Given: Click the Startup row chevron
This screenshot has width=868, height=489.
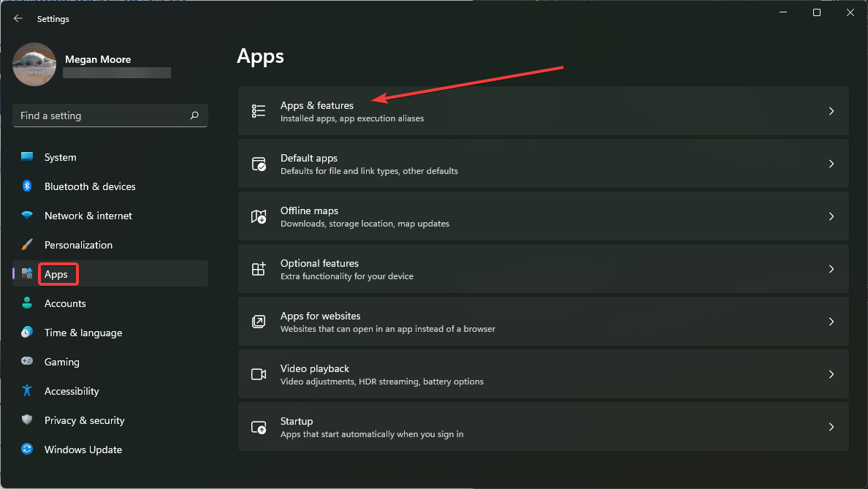Looking at the screenshot, I should point(831,426).
